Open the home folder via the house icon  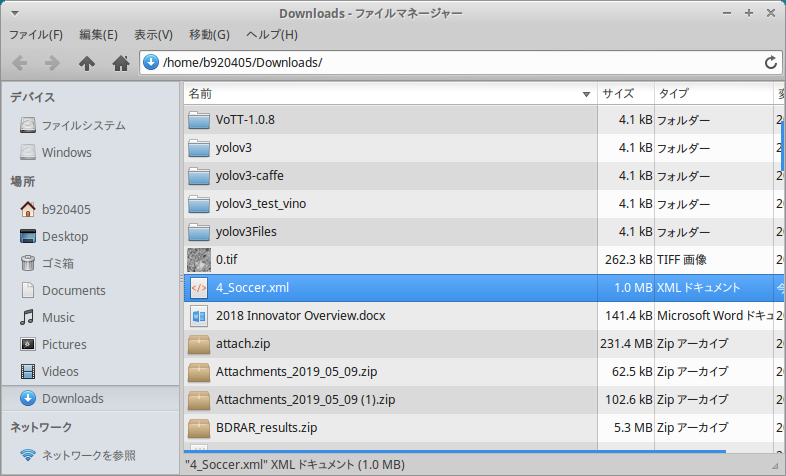pyautogui.click(x=121, y=63)
